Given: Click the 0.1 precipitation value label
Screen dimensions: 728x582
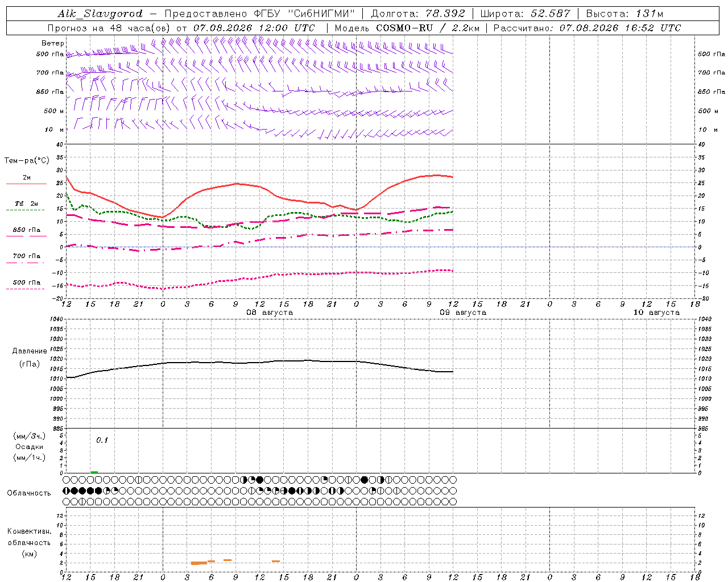Looking at the screenshot, I should 102,440.
